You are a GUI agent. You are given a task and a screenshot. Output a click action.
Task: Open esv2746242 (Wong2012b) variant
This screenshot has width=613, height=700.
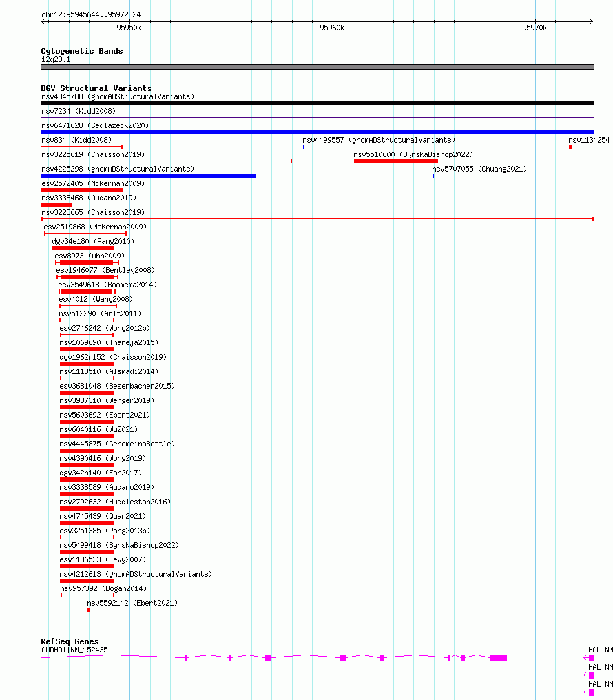[x=105, y=328]
